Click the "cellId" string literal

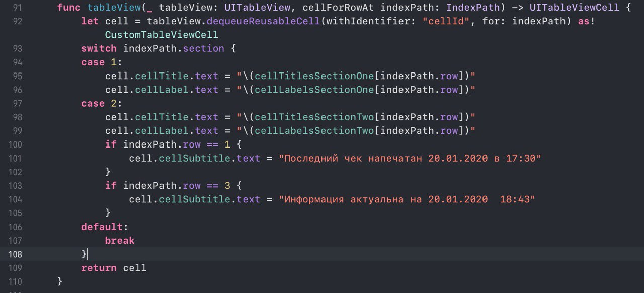[446, 22]
